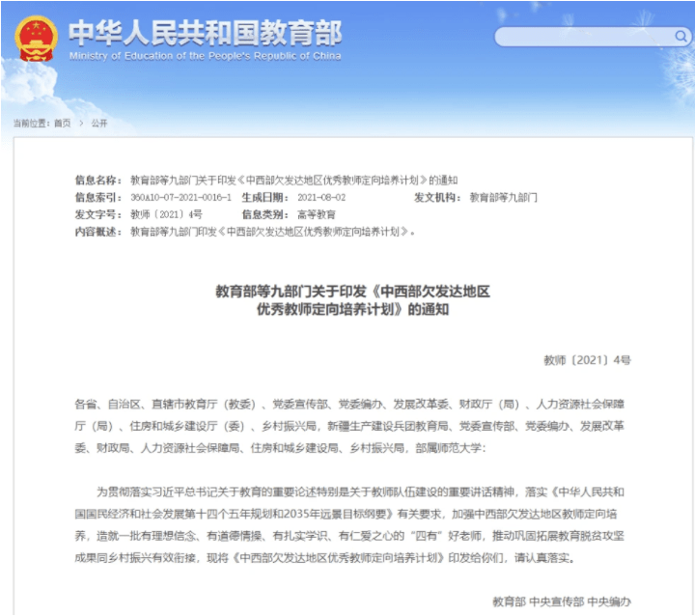Select the 信息名称 label
The height and width of the screenshot is (616, 695).
tap(98, 181)
